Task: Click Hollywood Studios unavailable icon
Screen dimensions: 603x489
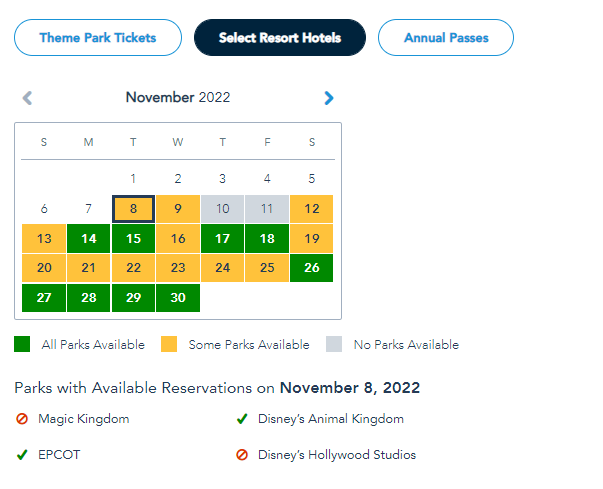Action: (240, 454)
